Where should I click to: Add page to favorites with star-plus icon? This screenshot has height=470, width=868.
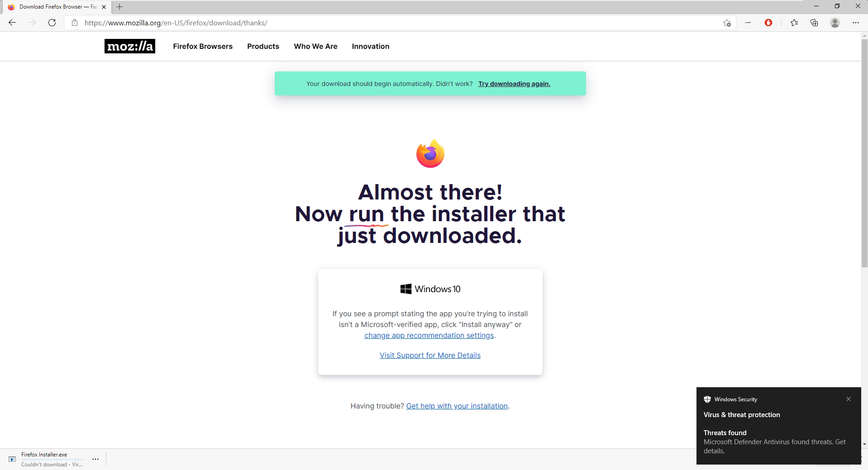pos(727,23)
